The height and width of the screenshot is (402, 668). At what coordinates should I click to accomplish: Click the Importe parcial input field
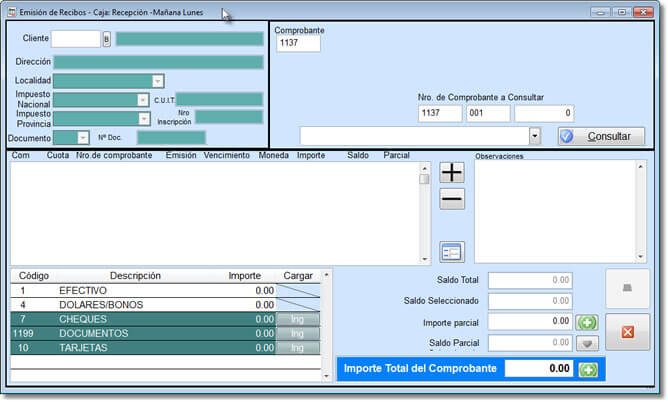(x=530, y=322)
